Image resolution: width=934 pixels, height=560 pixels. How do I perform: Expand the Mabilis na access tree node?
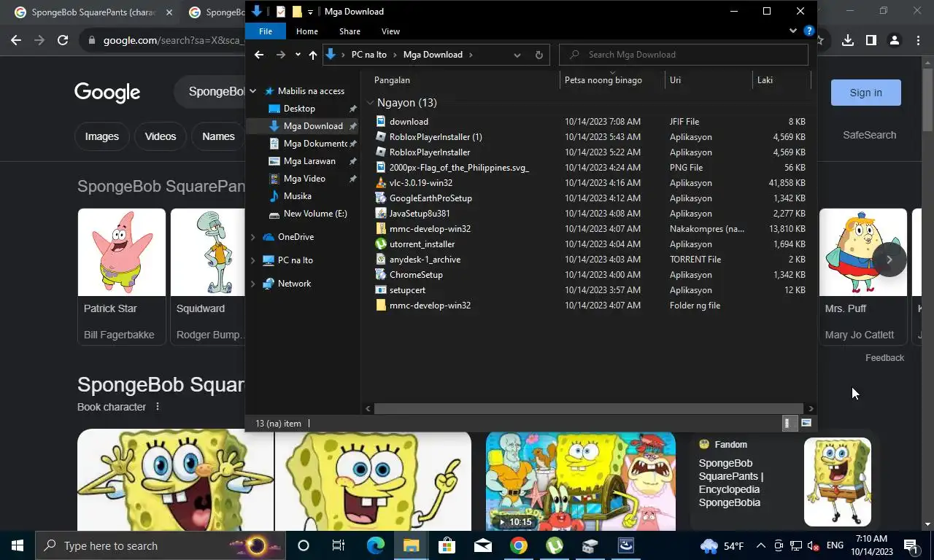[253, 91]
